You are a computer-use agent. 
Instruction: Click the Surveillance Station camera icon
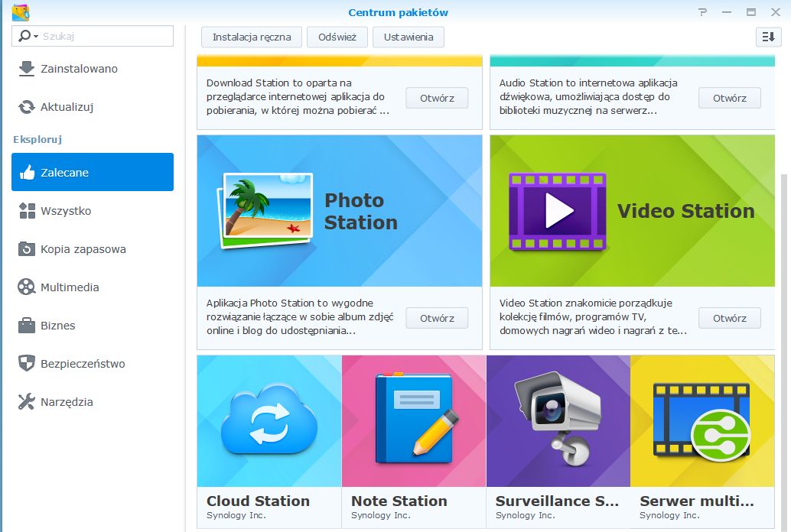click(x=558, y=419)
